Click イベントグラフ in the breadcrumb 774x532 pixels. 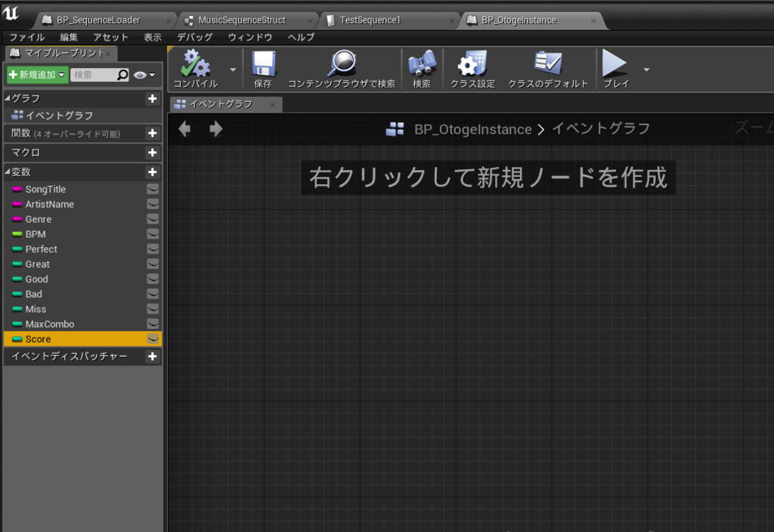601,128
